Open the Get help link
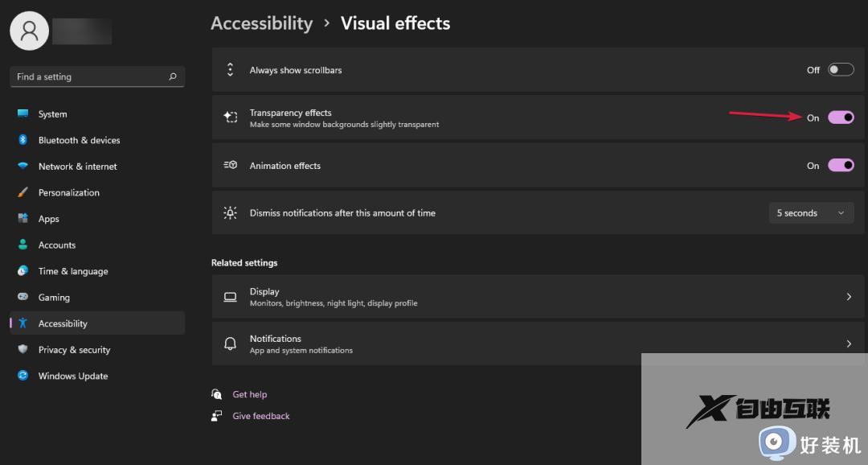Screen dimensions: 868x465 click(x=250, y=394)
